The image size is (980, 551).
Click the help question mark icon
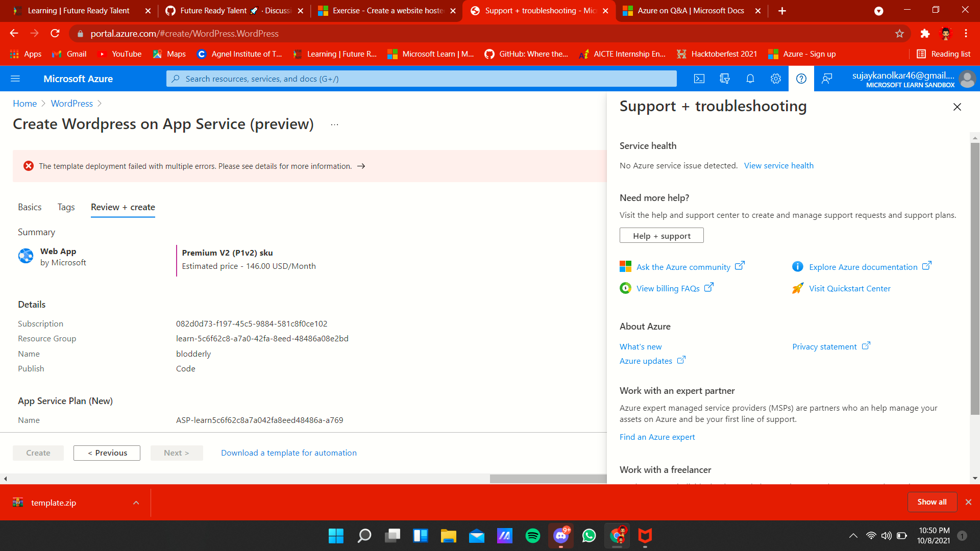pyautogui.click(x=801, y=79)
